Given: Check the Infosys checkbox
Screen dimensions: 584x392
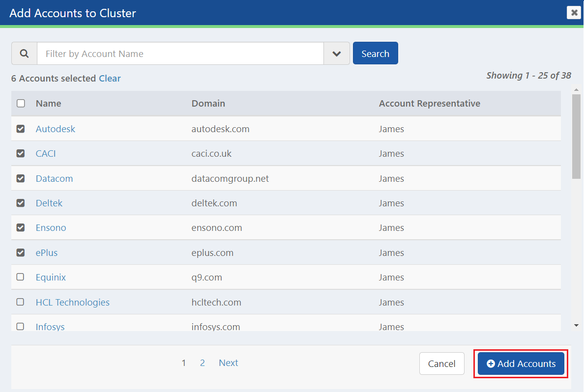Looking at the screenshot, I should (x=21, y=327).
